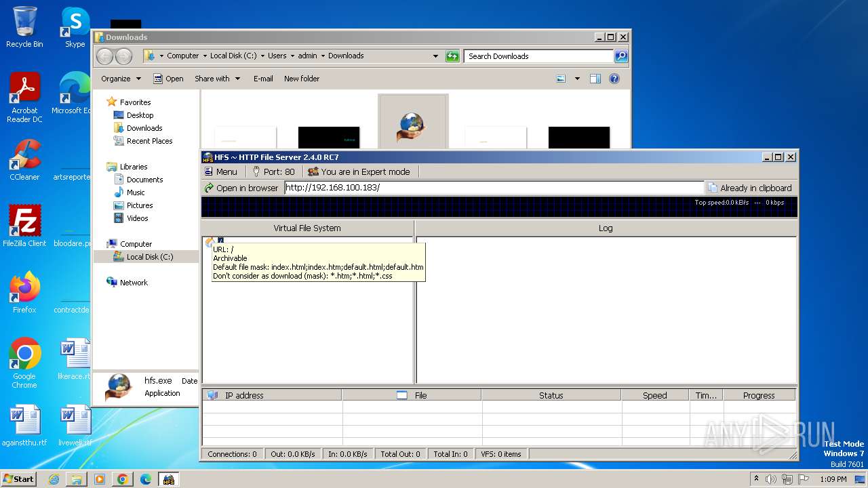The height and width of the screenshot is (488, 868).
Task: Click the Virtual File System panel header
Action: click(307, 228)
